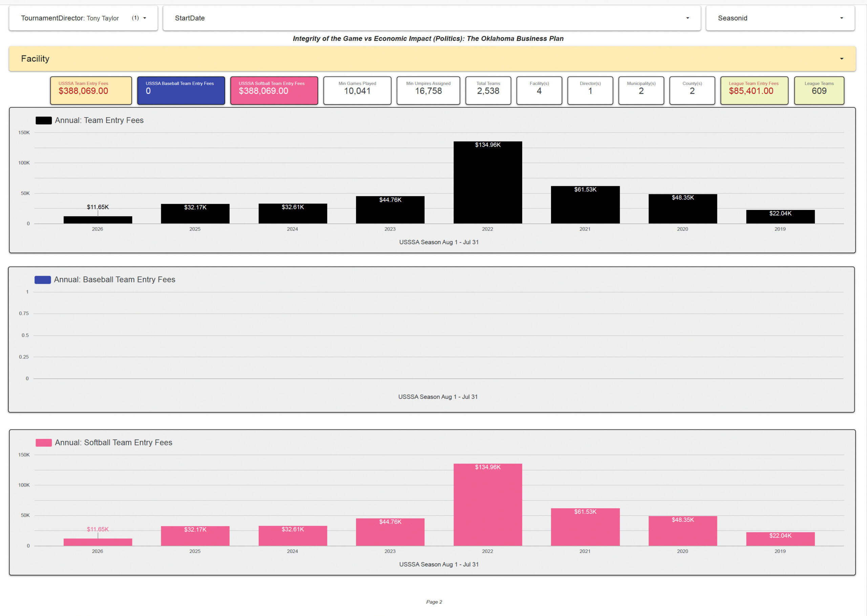Click the Municipality(s) count card

point(641,91)
